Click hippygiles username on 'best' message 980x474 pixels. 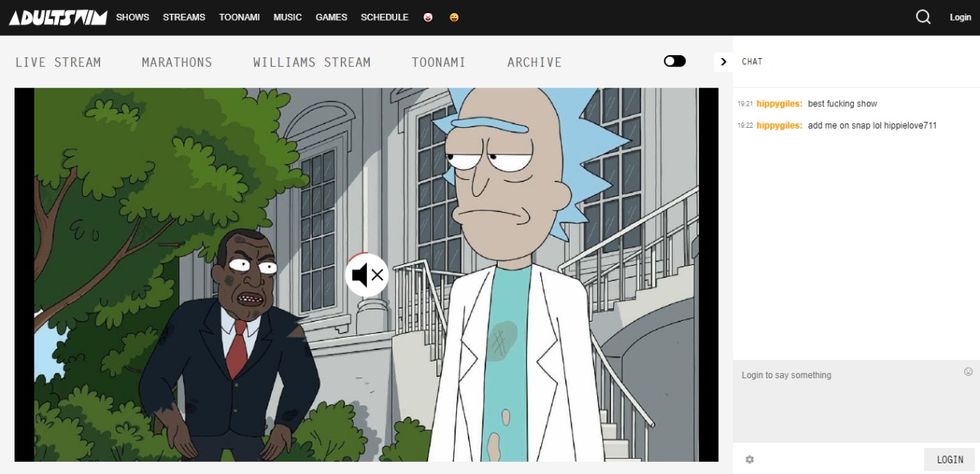coord(779,103)
